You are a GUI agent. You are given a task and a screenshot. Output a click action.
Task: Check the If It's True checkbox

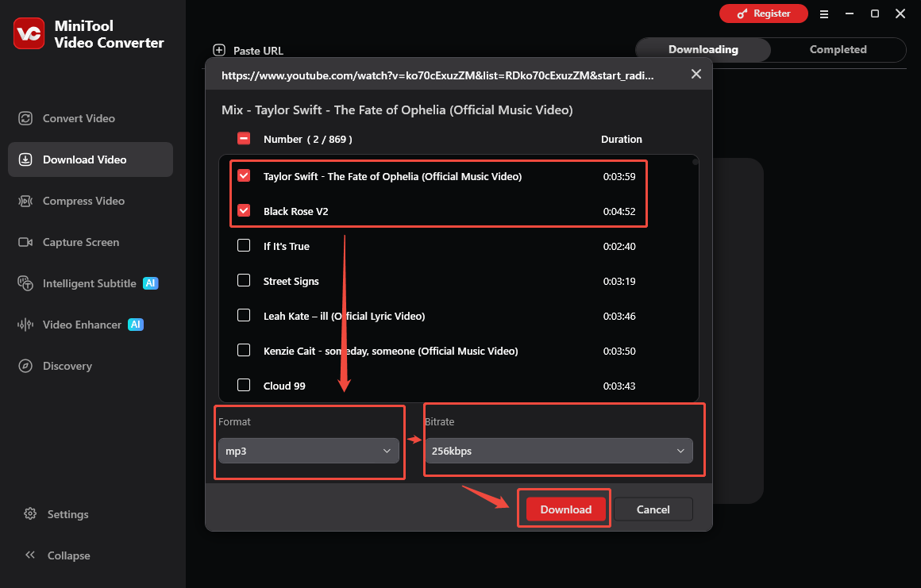pyautogui.click(x=244, y=245)
